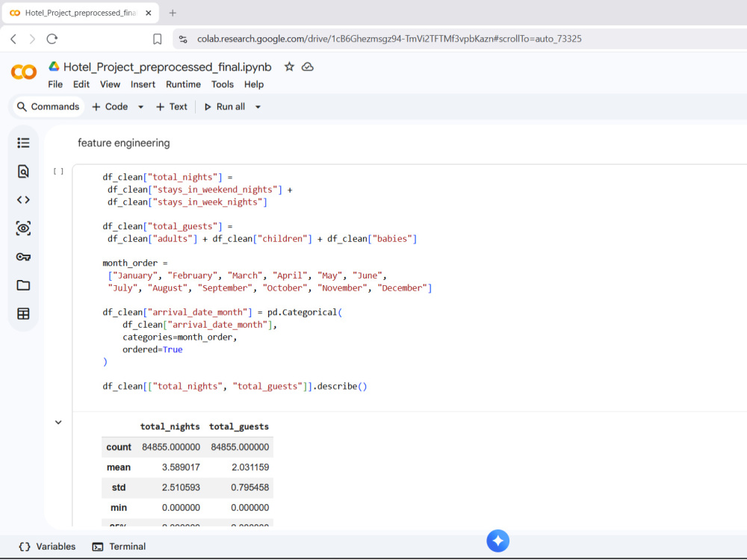Open the Runtime menu
This screenshot has width=747, height=560.
[184, 84]
